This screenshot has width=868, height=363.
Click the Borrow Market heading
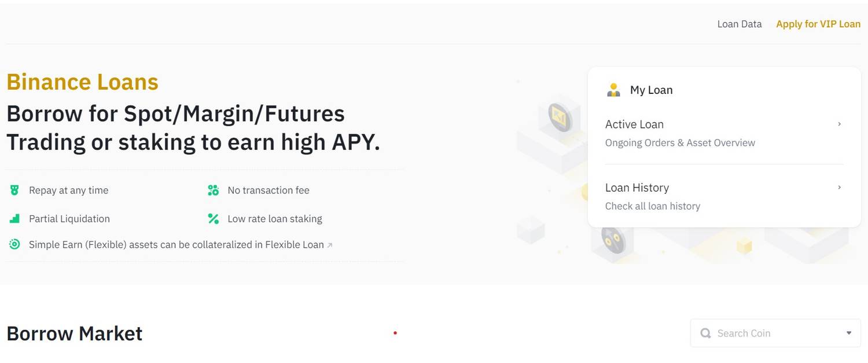pyautogui.click(x=74, y=333)
